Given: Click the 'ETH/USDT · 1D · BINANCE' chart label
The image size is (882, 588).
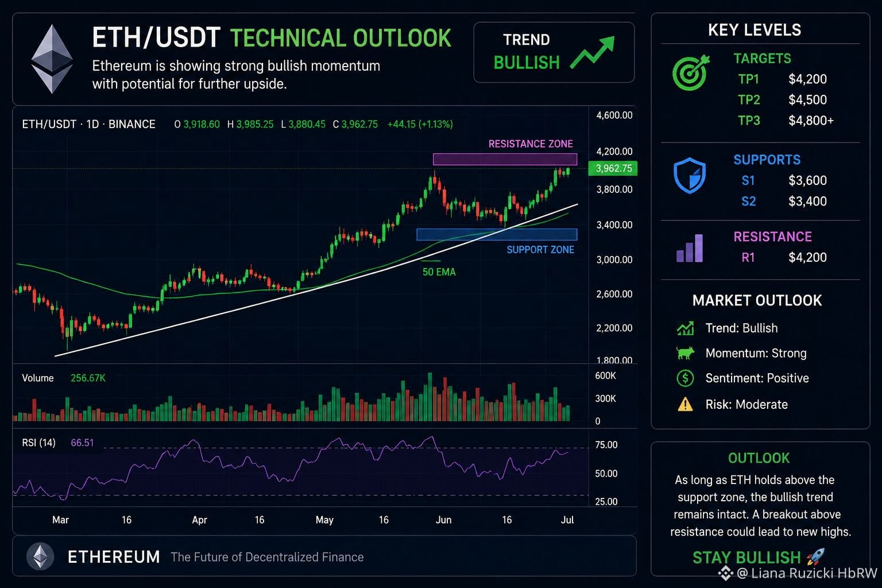Looking at the screenshot, I should pyautogui.click(x=88, y=124).
